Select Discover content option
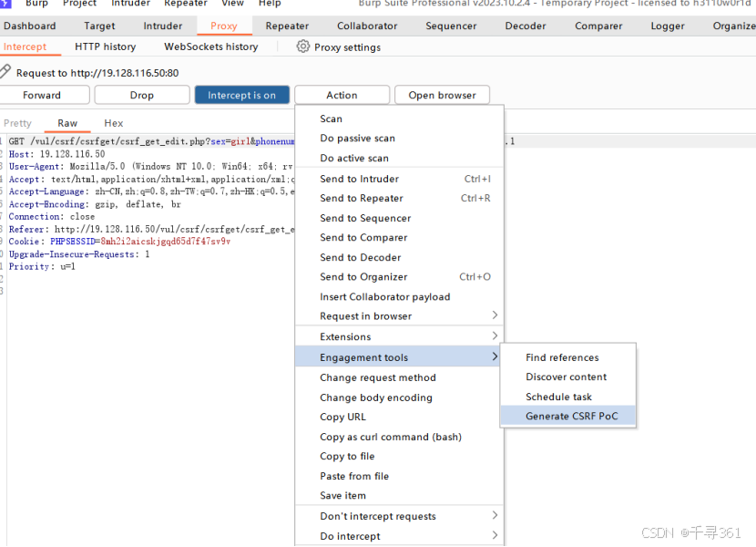 [x=568, y=377]
